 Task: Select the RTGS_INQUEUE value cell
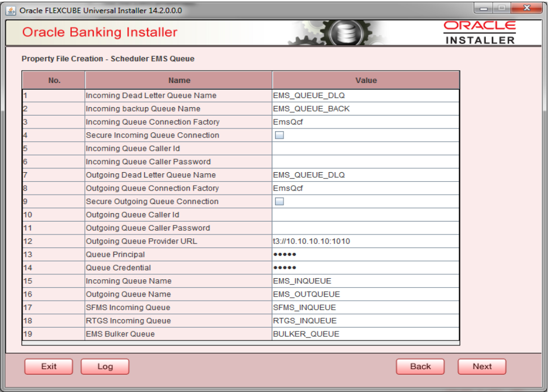coord(366,321)
